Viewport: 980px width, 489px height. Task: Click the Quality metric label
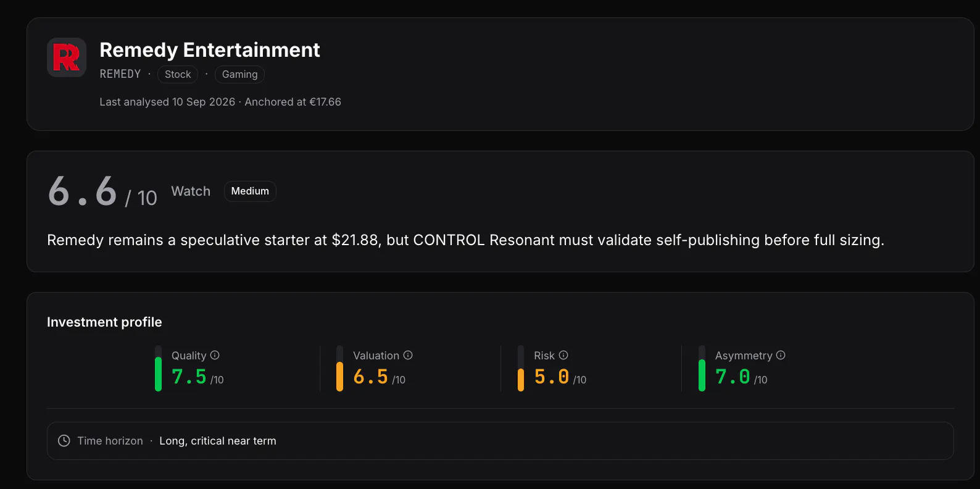(x=189, y=356)
